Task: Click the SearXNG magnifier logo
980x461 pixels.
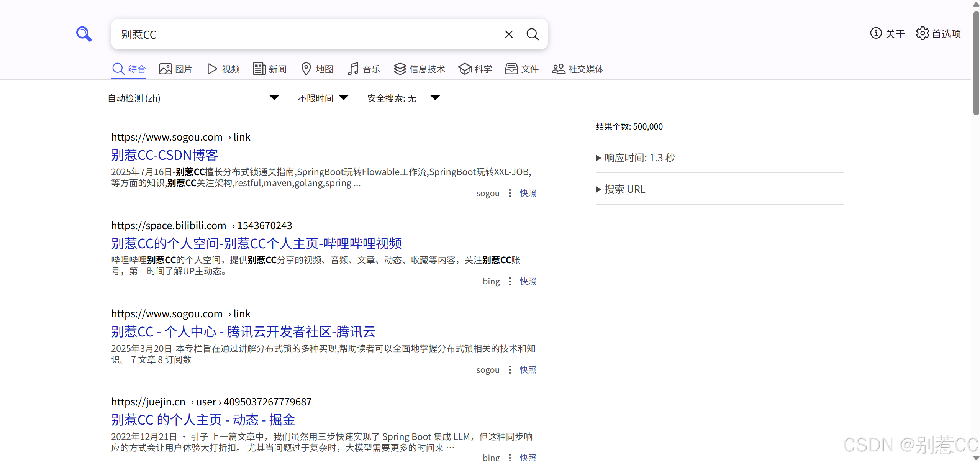Action: [x=84, y=34]
